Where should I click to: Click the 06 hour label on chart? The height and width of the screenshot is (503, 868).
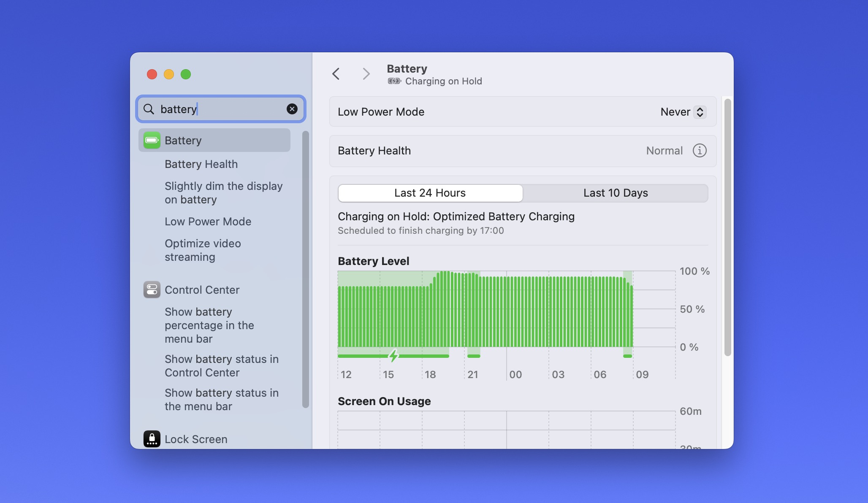pos(600,375)
